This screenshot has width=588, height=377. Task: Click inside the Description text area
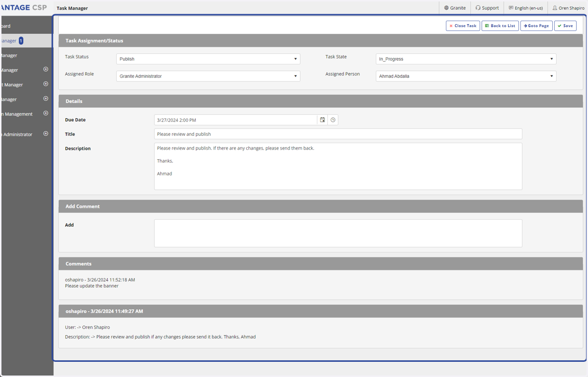pyautogui.click(x=338, y=166)
